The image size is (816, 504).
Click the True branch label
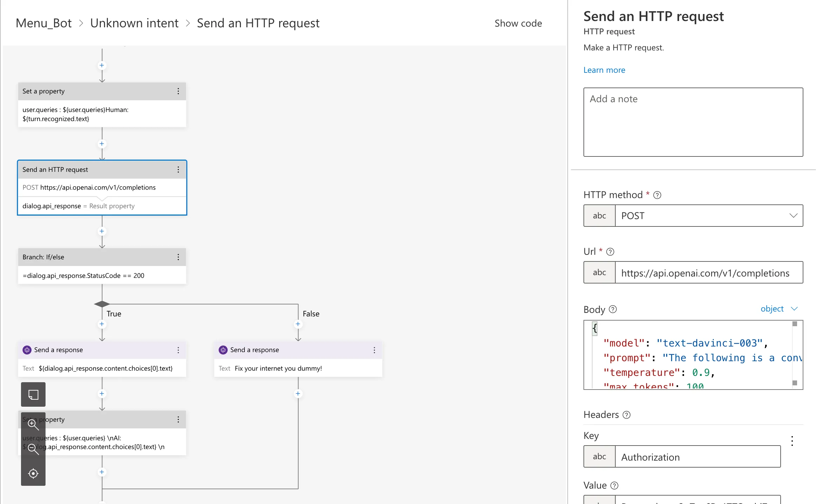(x=114, y=314)
